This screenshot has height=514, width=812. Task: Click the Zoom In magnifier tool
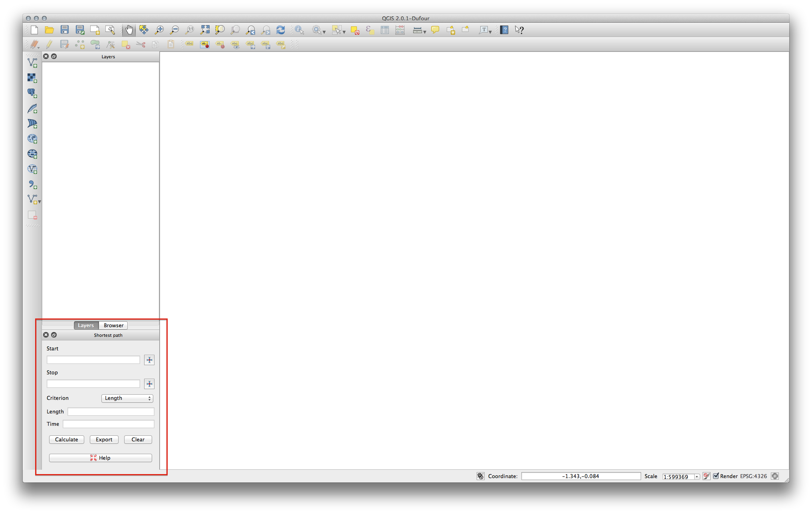(159, 30)
